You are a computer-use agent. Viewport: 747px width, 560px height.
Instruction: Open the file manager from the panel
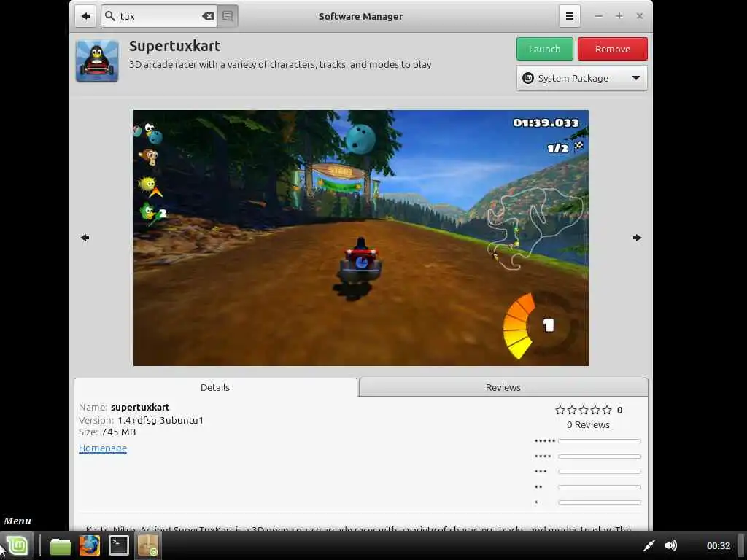tap(61, 545)
